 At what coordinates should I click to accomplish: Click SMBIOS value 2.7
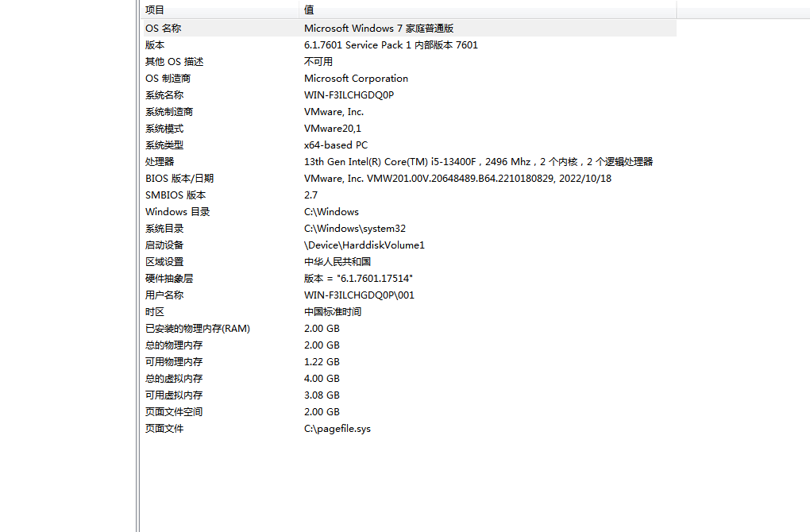click(311, 195)
